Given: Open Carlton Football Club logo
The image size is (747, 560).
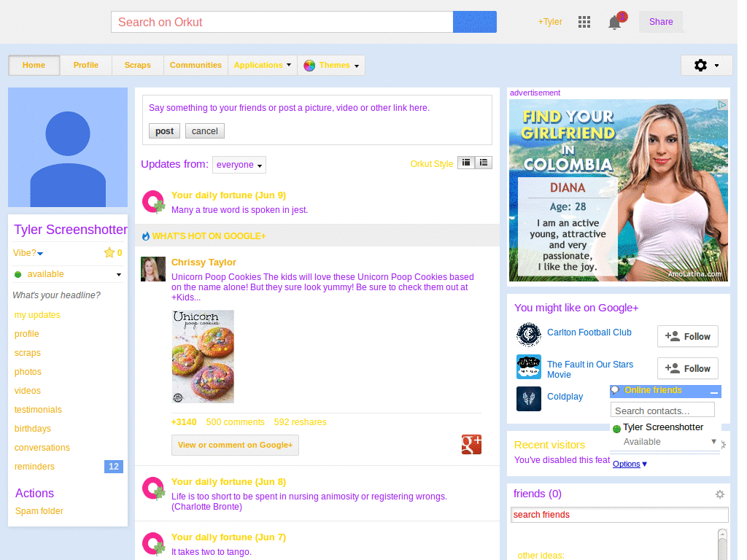Looking at the screenshot, I should [x=529, y=334].
